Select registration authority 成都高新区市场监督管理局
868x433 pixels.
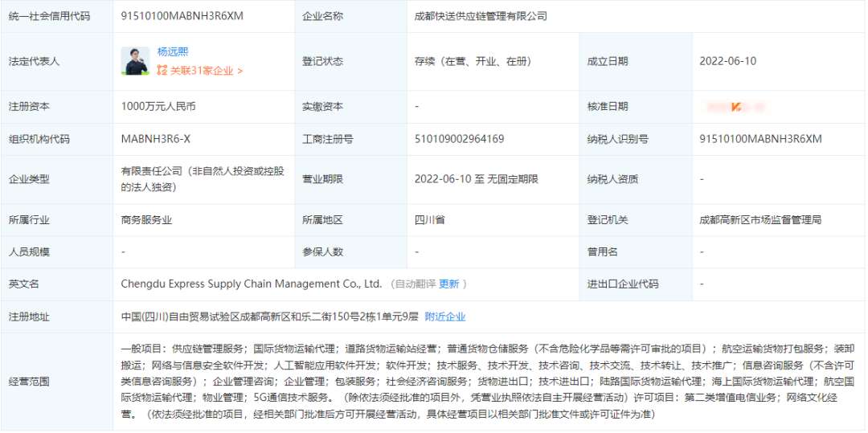coord(760,220)
